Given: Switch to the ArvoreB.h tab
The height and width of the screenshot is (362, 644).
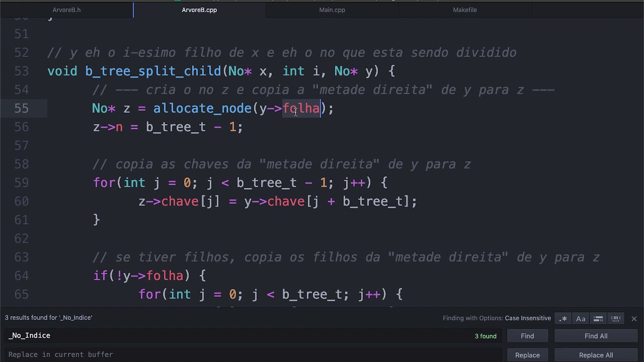Looking at the screenshot, I should pyautogui.click(x=66, y=10).
